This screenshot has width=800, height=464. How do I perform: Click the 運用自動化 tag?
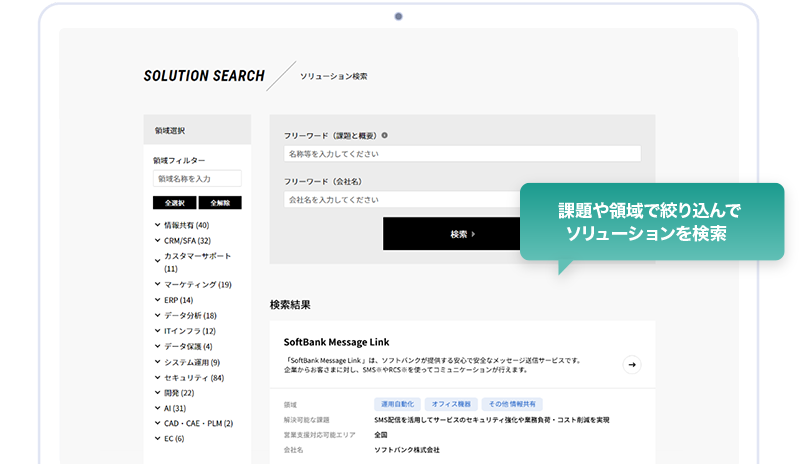click(x=397, y=404)
